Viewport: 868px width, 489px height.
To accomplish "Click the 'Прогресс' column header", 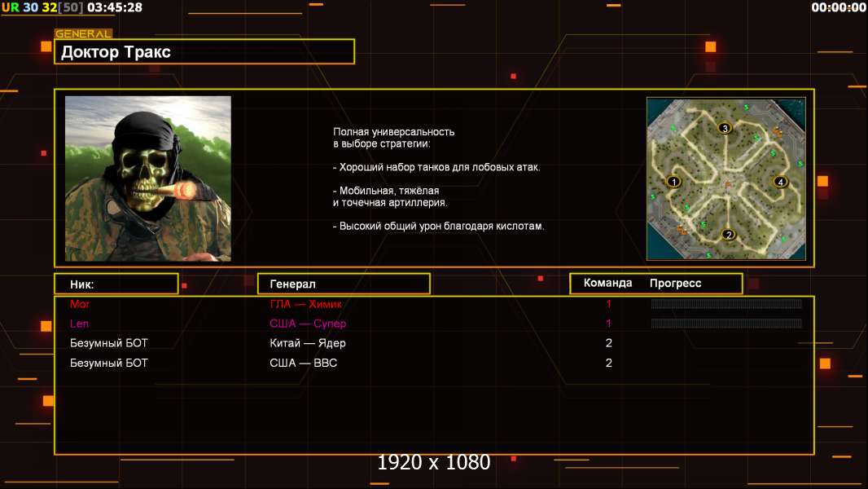I will tap(675, 283).
